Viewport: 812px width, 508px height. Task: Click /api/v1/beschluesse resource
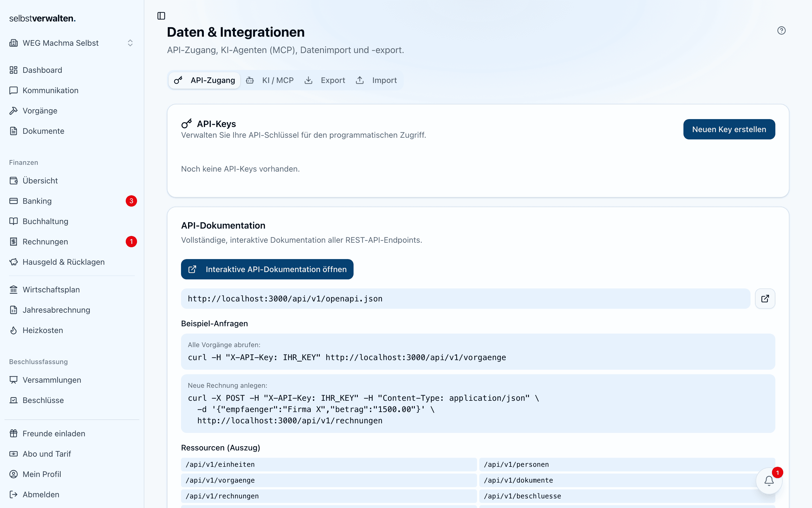[x=627, y=496]
